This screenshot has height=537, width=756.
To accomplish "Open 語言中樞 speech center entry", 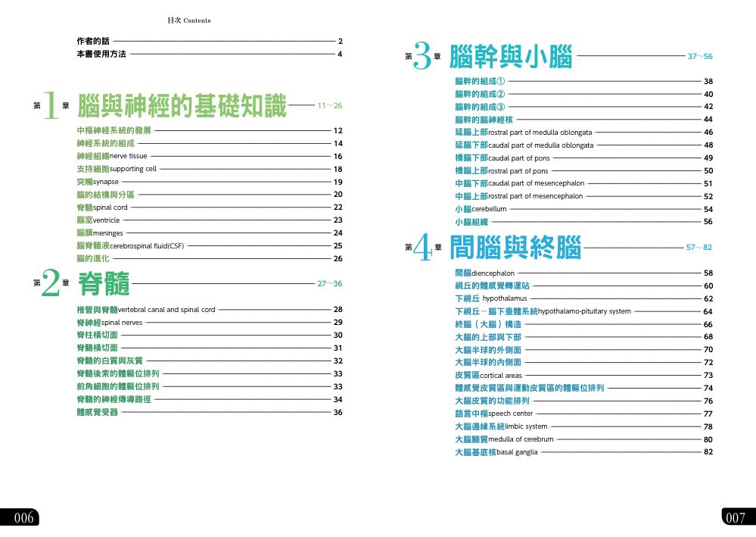I will [493, 414].
